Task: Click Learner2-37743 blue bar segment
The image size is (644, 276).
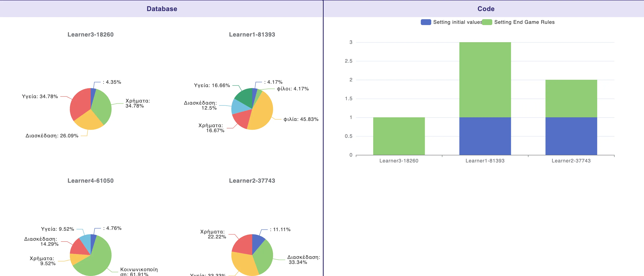Action: (571, 136)
